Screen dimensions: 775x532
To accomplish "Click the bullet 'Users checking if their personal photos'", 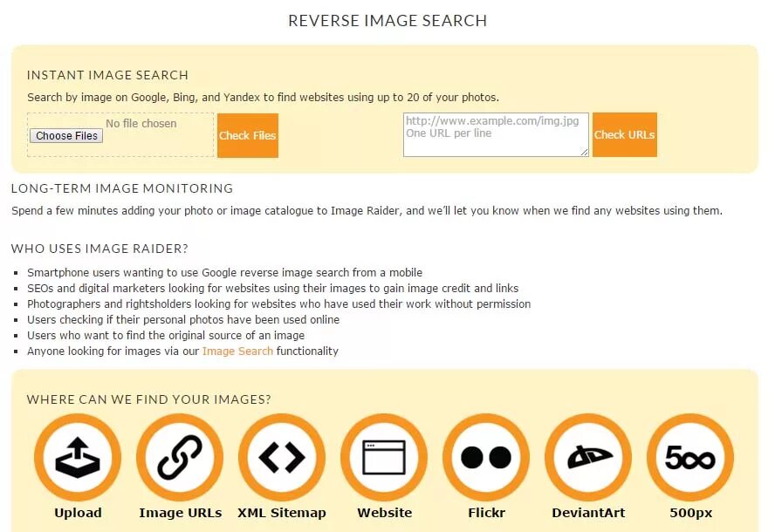I will click(x=183, y=319).
